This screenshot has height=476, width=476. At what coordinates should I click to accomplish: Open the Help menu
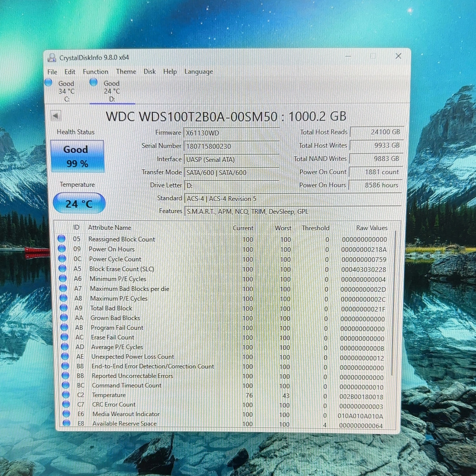(x=170, y=72)
